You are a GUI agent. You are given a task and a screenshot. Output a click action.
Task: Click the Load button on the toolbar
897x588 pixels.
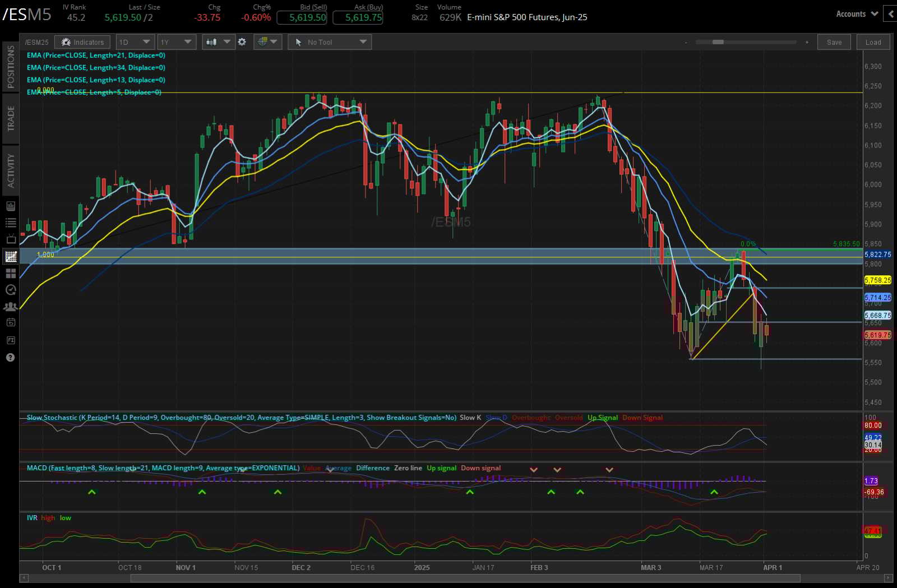[x=873, y=42]
